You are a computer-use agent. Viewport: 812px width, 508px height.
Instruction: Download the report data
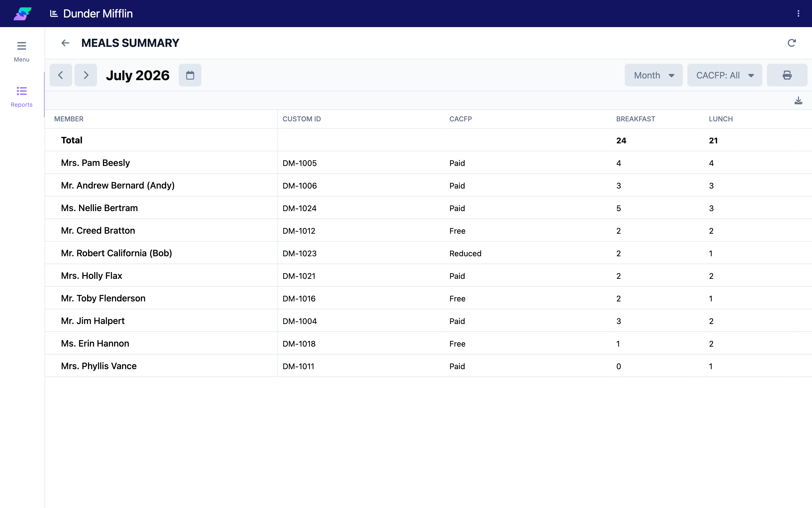coord(798,100)
